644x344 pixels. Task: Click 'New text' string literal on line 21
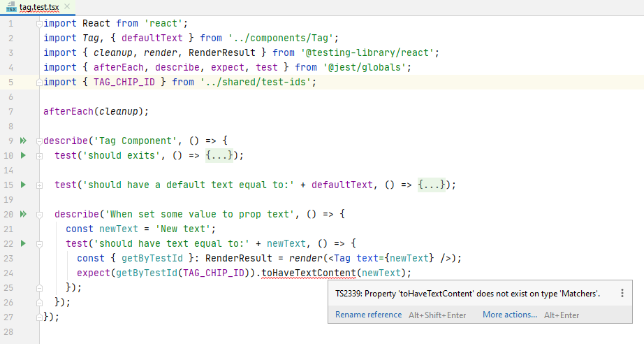[183, 229]
